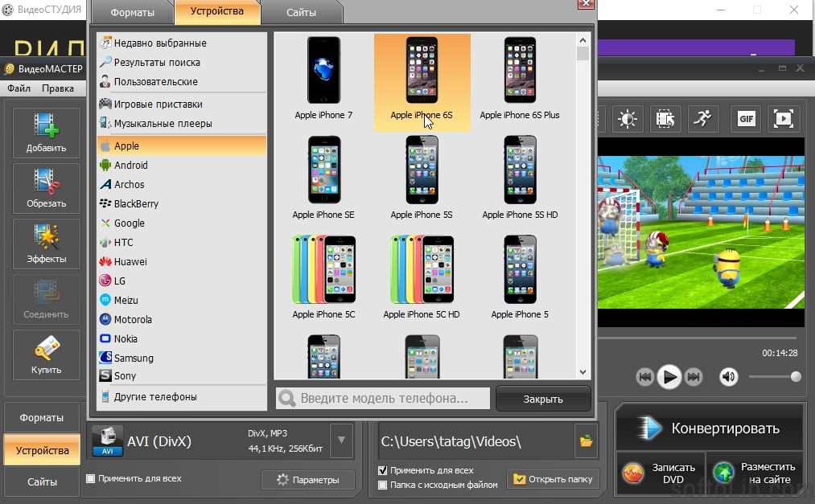Screen dimensions: 815x504
Task: Create GIF with the GIF icon
Action: tap(746, 119)
